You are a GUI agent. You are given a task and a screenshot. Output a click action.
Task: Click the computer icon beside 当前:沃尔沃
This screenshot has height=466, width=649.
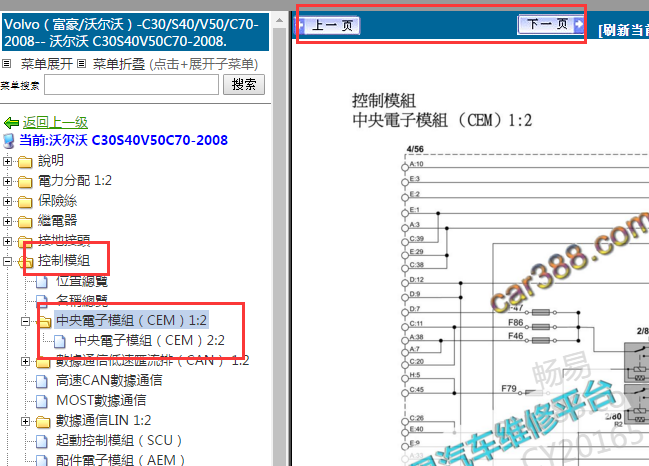(8, 141)
